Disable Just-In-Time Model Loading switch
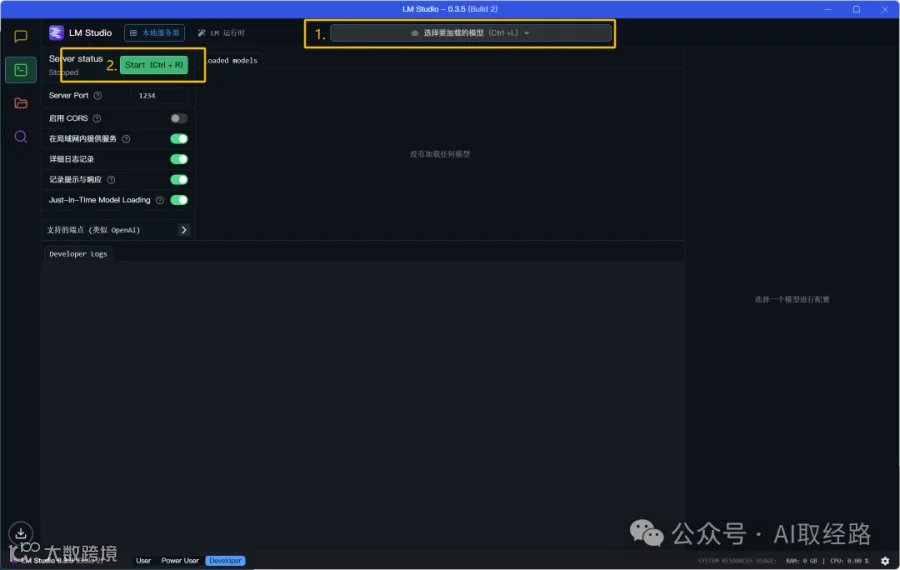Viewport: 900px width, 570px height. pos(179,200)
